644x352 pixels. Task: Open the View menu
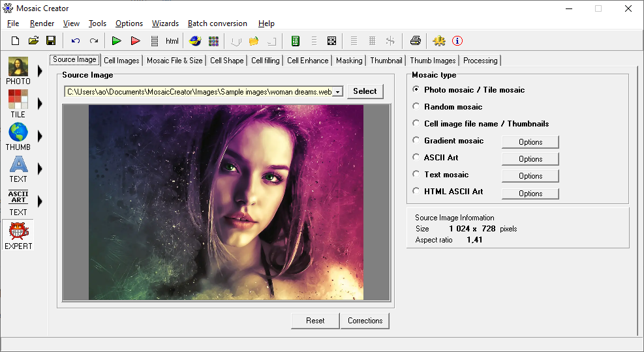pos(71,23)
